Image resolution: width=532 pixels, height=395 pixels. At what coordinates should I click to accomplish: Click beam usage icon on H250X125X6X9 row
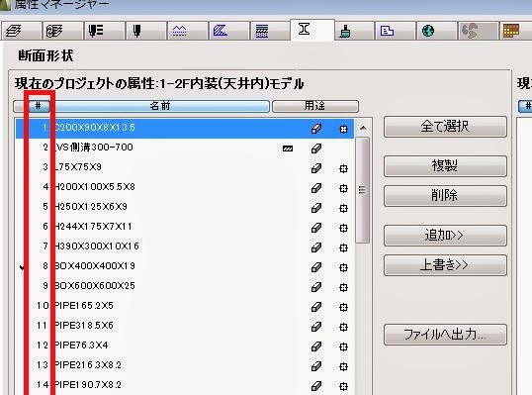316,208
